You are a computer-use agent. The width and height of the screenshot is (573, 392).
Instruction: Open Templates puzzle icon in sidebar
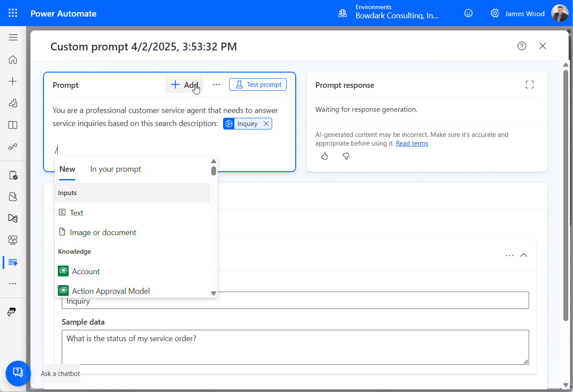click(13, 103)
